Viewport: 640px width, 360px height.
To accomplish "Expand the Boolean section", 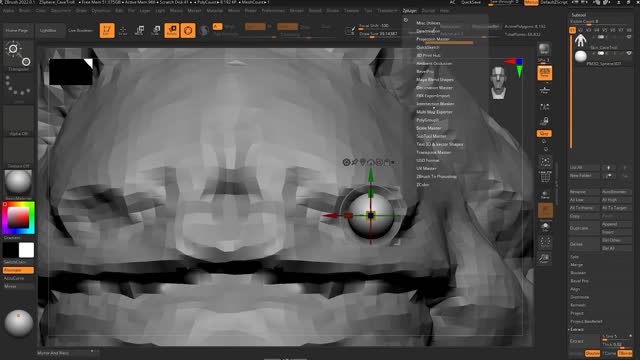I will click(578, 273).
